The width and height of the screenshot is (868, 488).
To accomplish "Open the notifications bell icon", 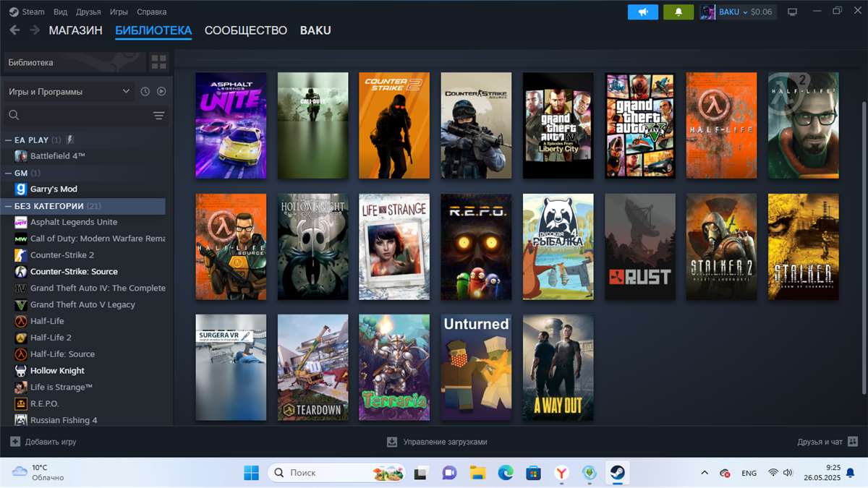I will [678, 12].
